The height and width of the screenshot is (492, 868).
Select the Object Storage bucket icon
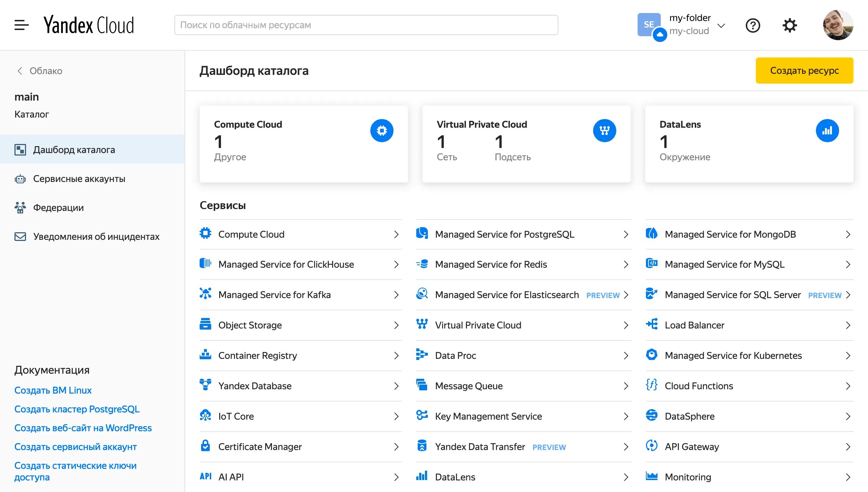click(205, 325)
